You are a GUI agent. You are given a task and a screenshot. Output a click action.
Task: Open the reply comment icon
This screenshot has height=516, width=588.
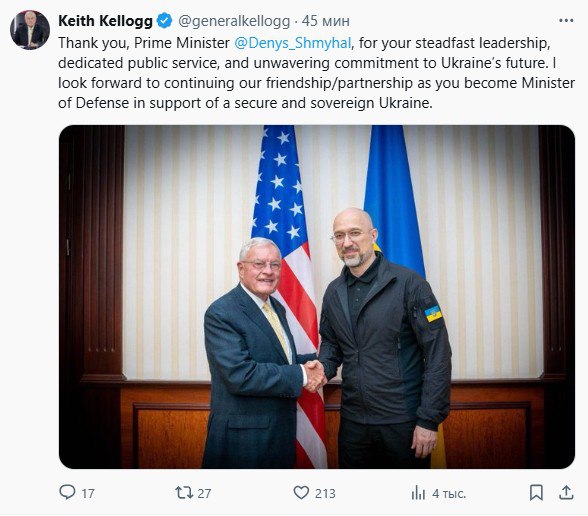click(68, 492)
